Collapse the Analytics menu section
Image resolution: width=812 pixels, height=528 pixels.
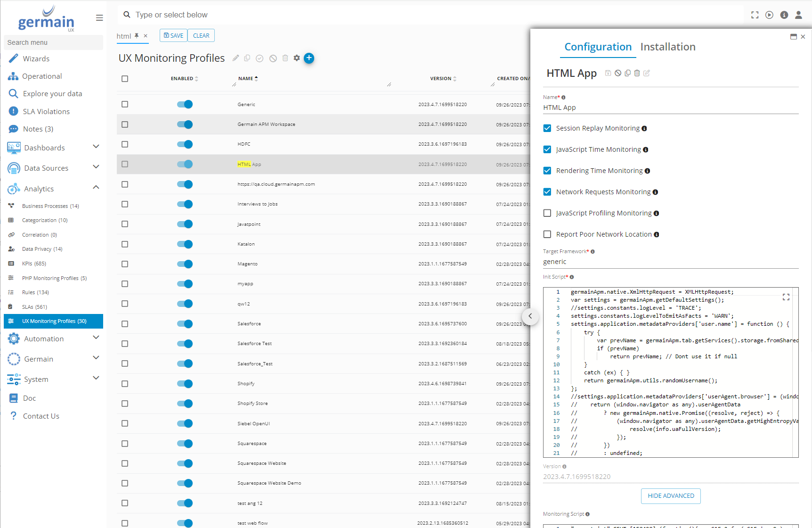[x=96, y=188]
